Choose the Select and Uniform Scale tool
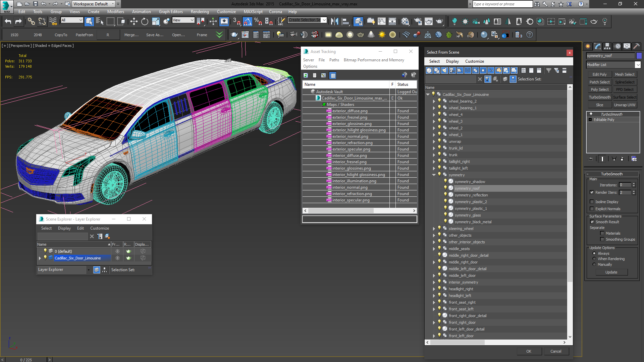 [156, 21]
